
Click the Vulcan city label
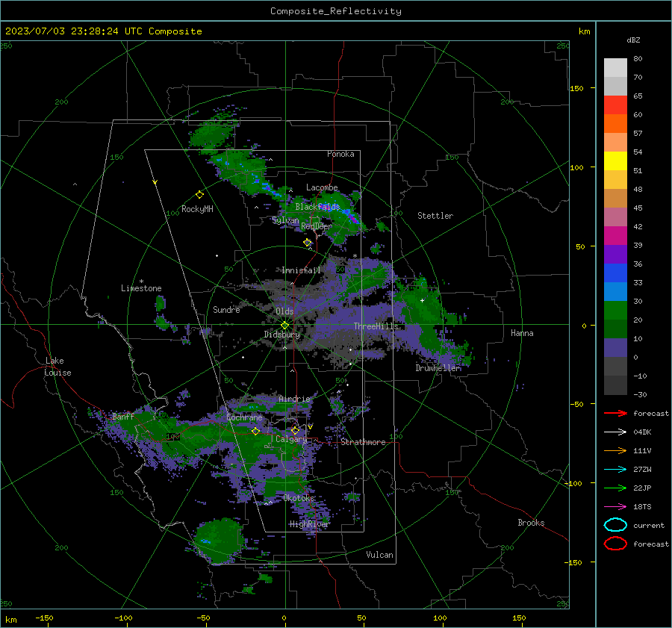[x=380, y=555]
